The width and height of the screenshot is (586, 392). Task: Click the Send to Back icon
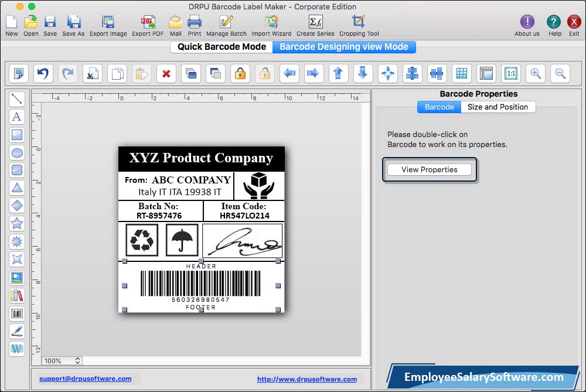tap(216, 73)
